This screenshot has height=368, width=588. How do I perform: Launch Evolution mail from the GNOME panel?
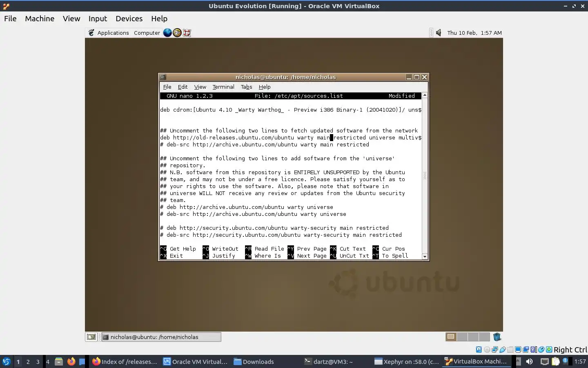coord(177,33)
